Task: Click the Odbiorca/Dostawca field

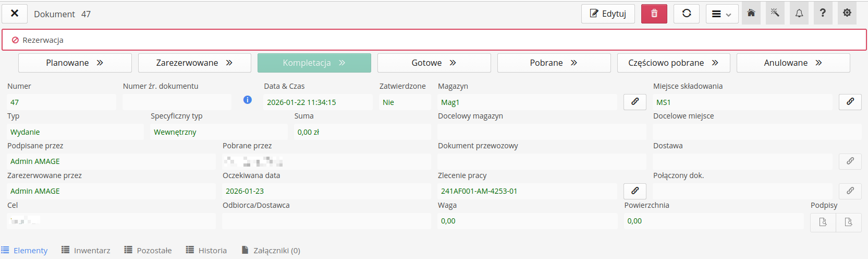Action: click(x=326, y=221)
